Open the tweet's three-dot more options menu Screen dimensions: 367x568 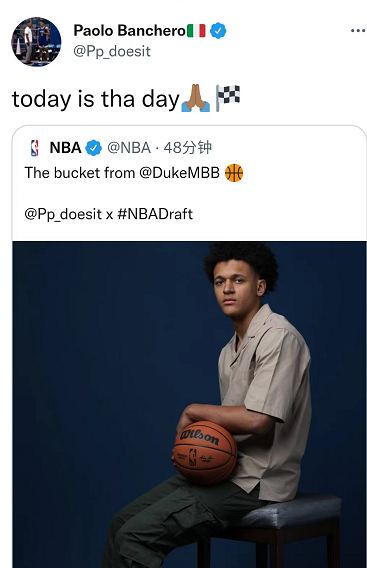click(358, 31)
